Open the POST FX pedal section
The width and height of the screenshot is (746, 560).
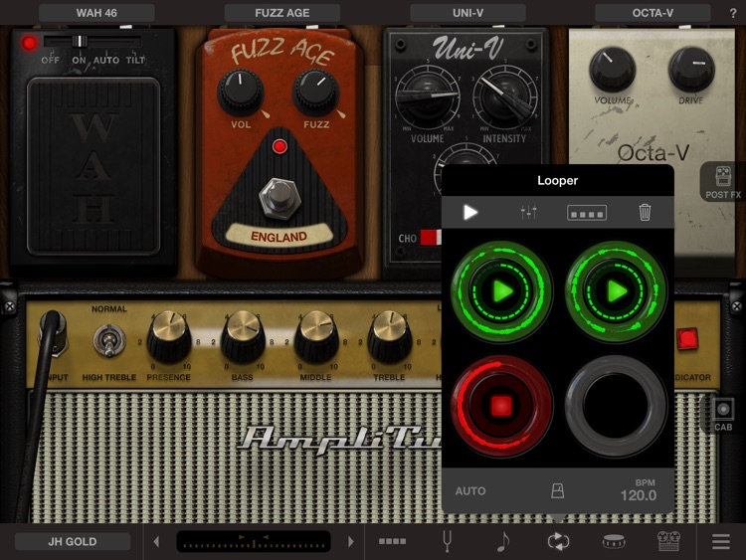[723, 182]
